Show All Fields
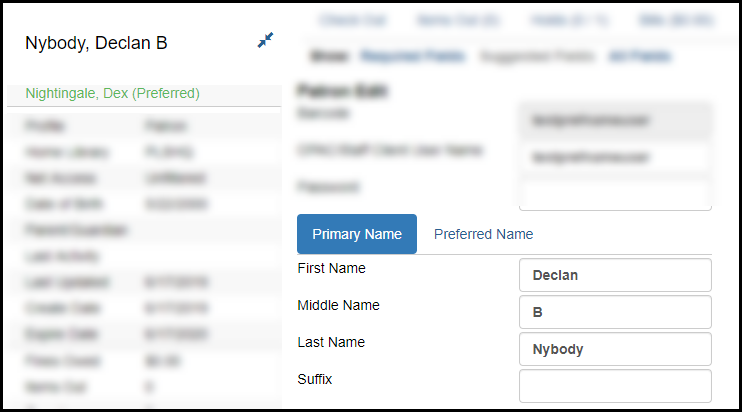Image resolution: width=742 pixels, height=412 pixels. (x=639, y=56)
